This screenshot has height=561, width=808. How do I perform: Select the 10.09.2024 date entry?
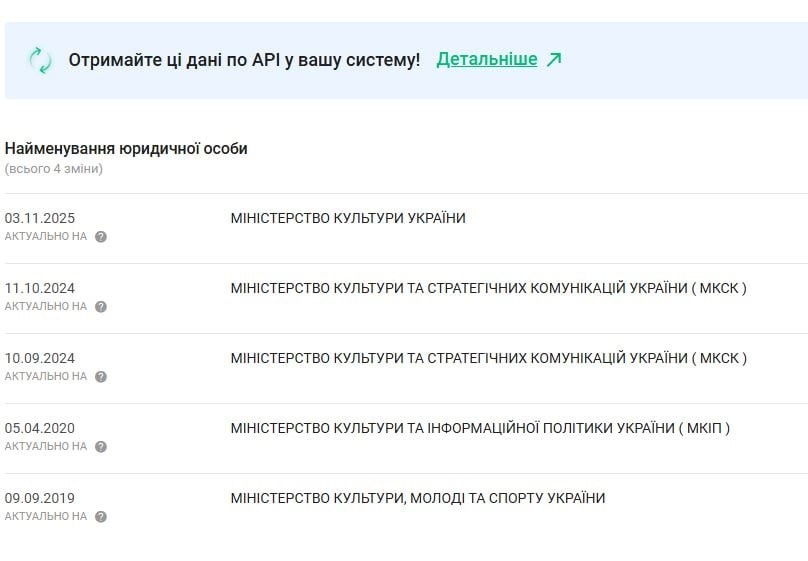[x=40, y=358]
